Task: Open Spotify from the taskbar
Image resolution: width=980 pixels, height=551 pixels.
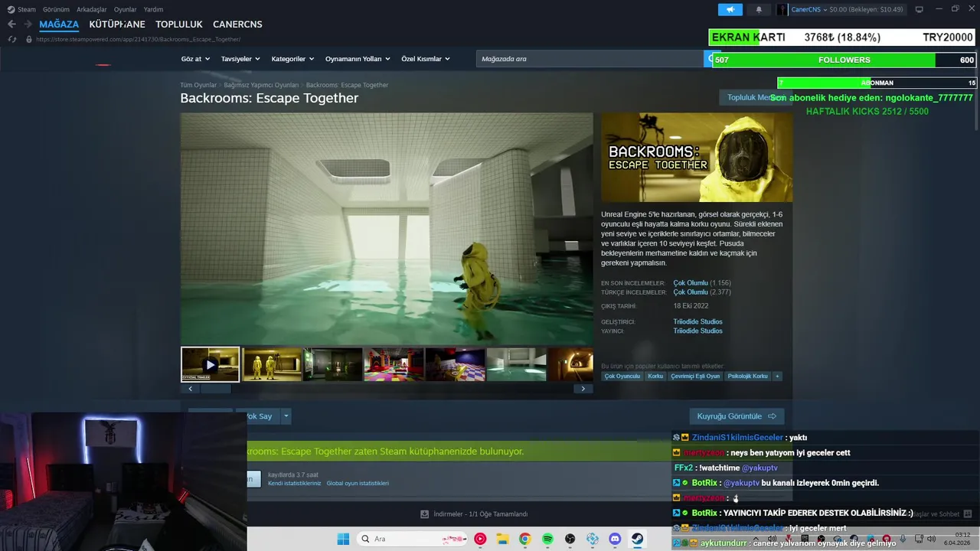Action: pos(547,539)
